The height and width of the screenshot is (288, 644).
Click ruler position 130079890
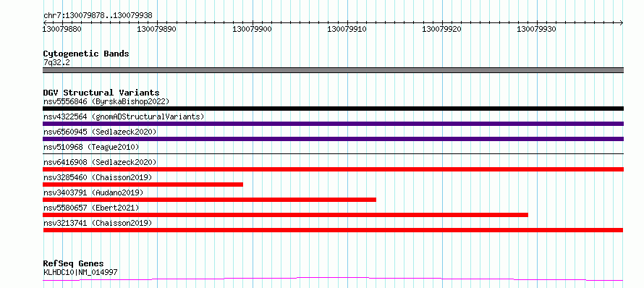[x=157, y=29]
